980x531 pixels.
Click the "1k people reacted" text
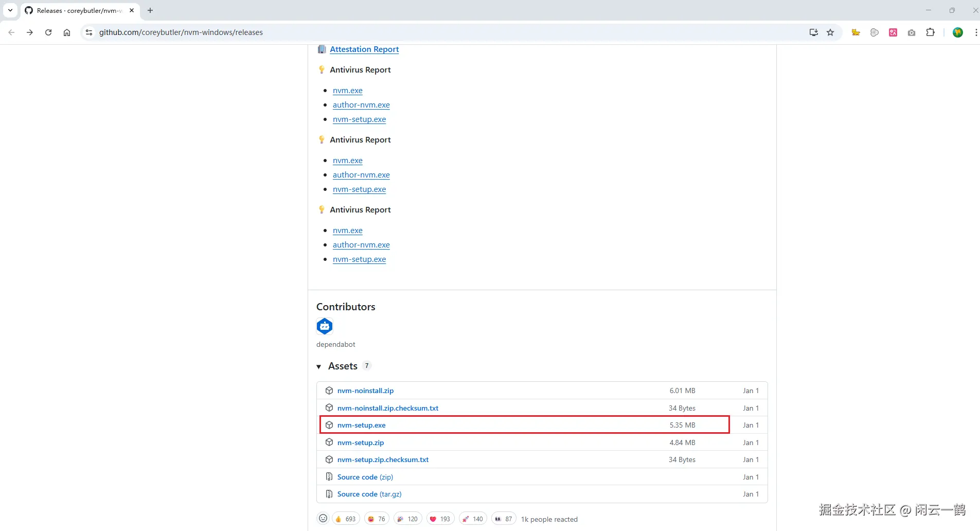point(549,519)
